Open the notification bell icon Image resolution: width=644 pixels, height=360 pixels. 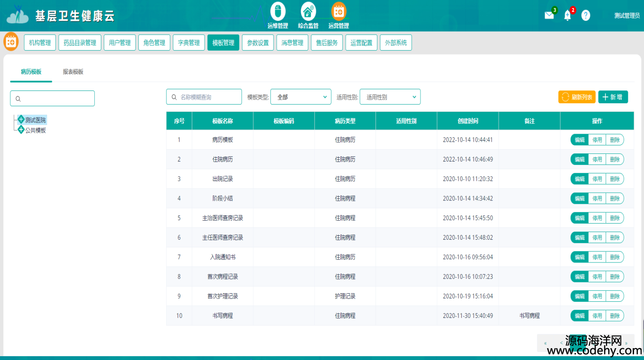(x=568, y=15)
